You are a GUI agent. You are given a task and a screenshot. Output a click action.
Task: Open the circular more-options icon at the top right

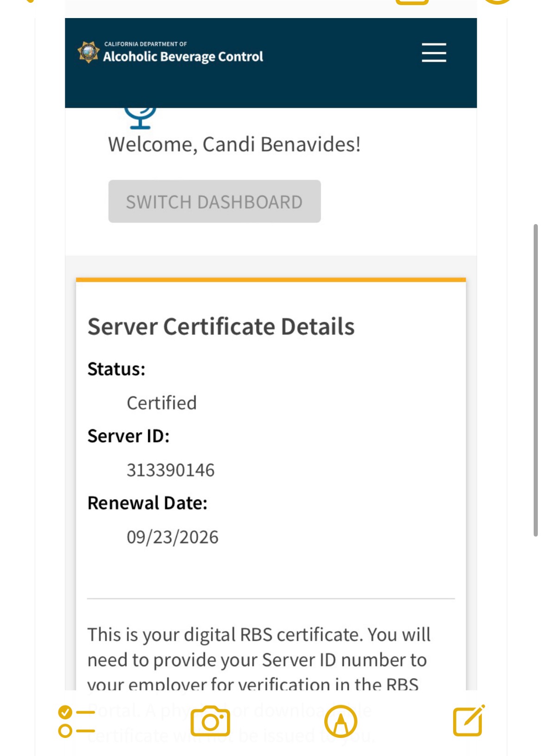pyautogui.click(x=497, y=2)
